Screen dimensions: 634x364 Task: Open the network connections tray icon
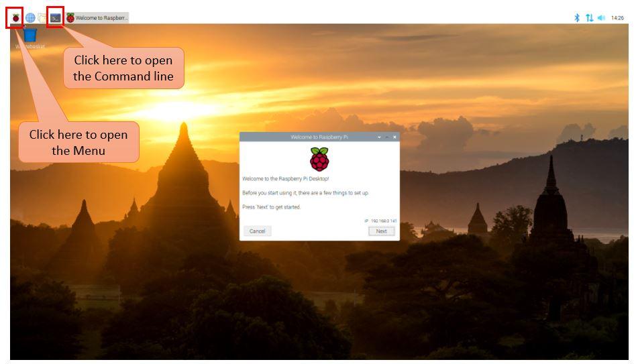(590, 18)
